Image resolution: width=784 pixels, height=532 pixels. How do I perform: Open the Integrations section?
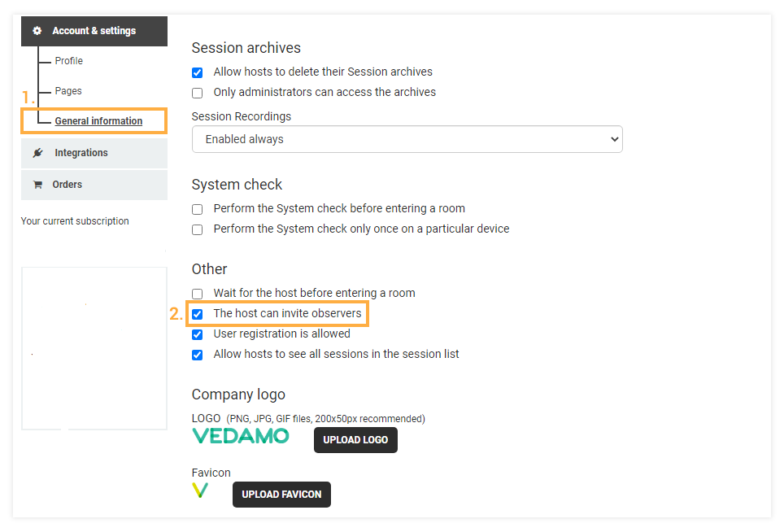[x=94, y=153]
